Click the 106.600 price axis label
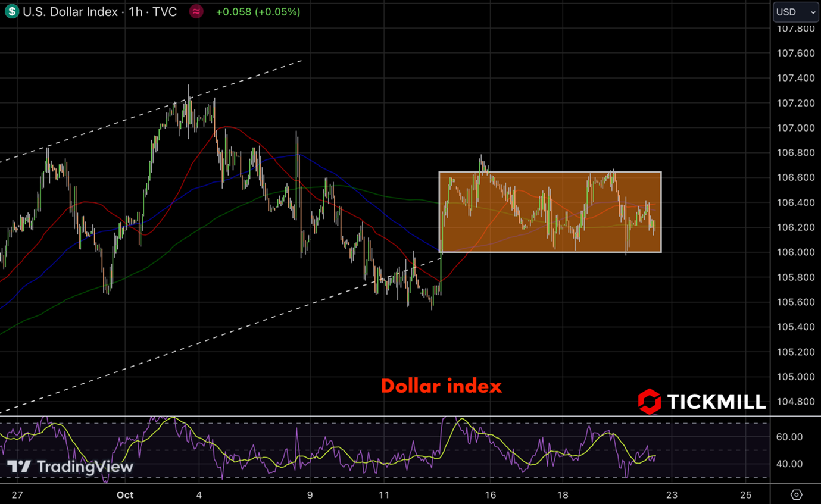The image size is (821, 504). click(x=795, y=178)
